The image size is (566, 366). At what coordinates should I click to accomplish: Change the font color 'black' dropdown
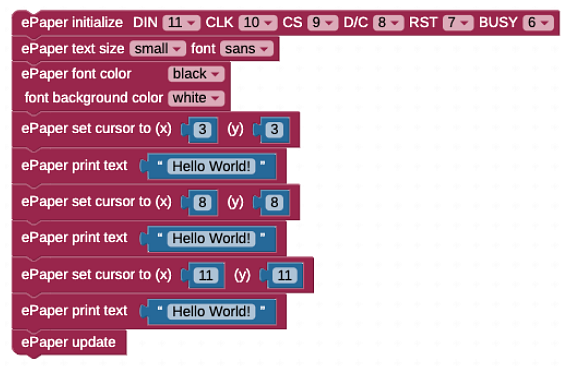[196, 74]
